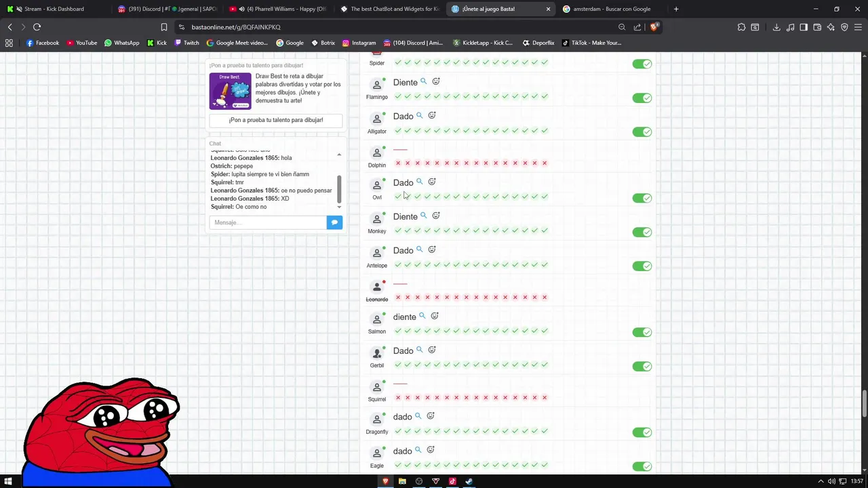
Task: Open browser downloads
Action: point(776,27)
